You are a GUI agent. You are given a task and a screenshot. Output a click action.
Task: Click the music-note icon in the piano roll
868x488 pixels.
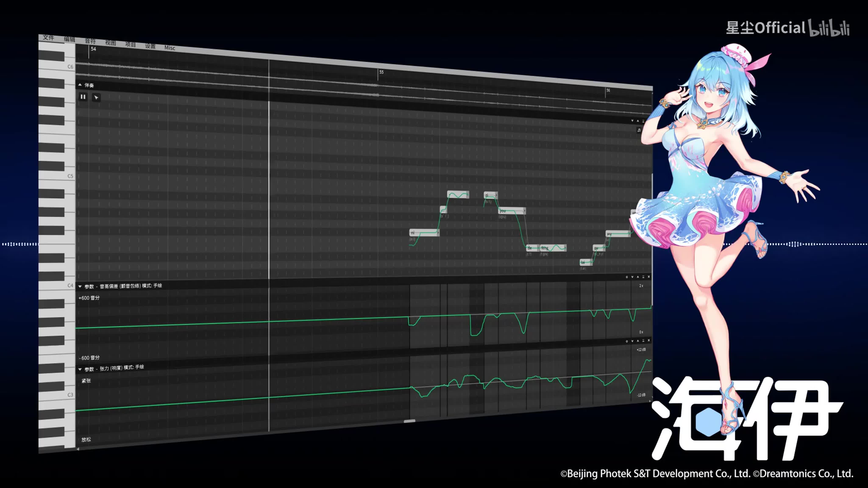[639, 130]
